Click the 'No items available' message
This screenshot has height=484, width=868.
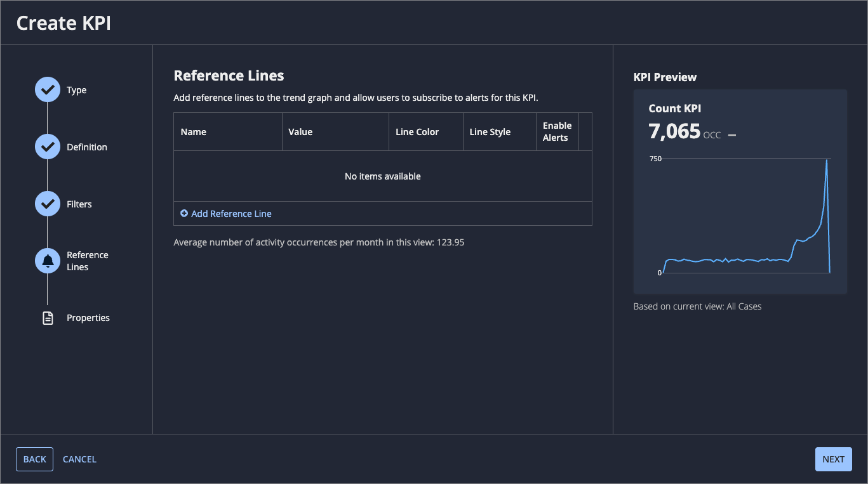click(383, 176)
